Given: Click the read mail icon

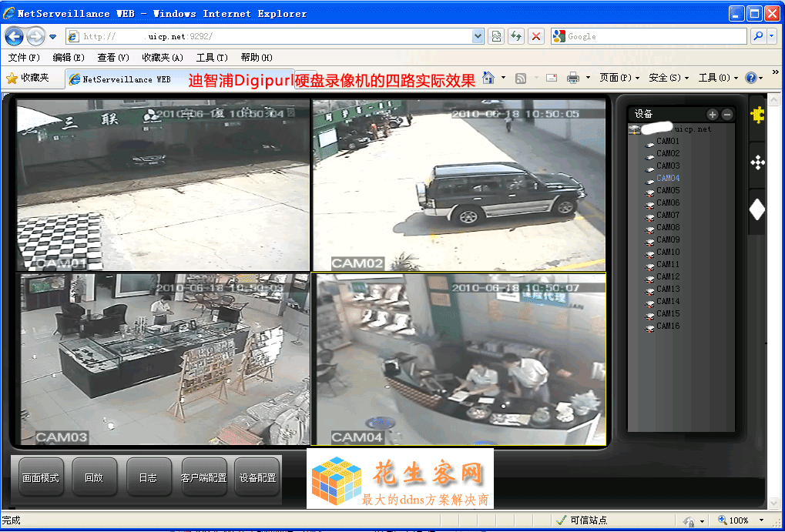Looking at the screenshot, I should coord(552,78).
